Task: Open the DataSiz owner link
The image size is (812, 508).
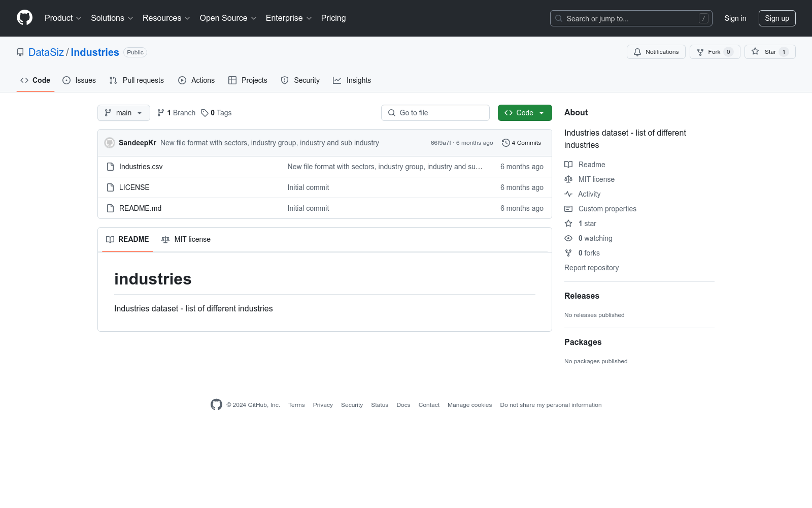Action: click(x=46, y=52)
